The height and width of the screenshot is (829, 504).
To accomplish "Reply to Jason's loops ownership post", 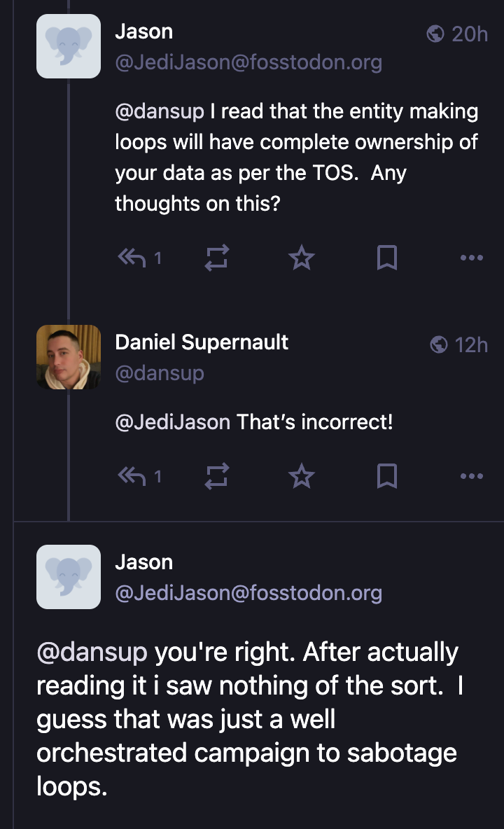I will [x=132, y=258].
